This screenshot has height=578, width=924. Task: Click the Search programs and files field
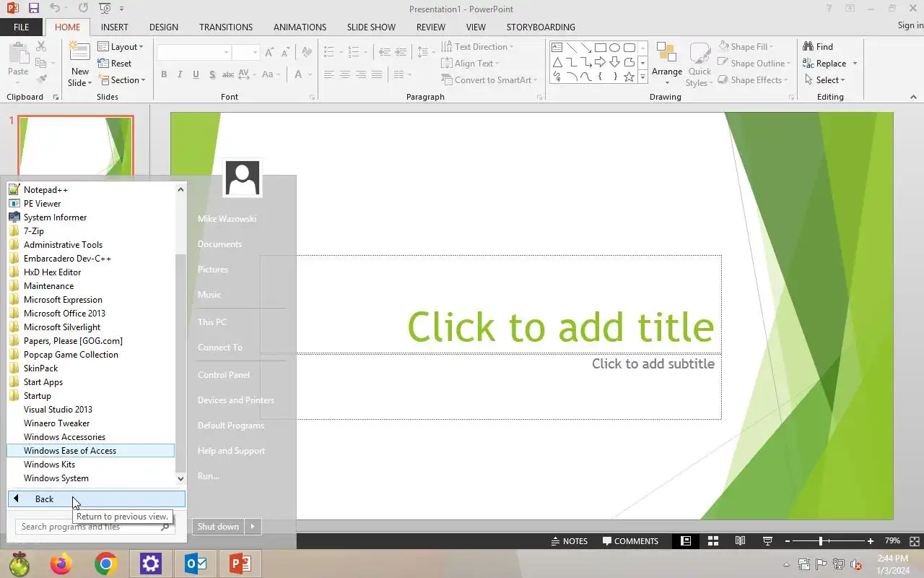[x=95, y=527]
